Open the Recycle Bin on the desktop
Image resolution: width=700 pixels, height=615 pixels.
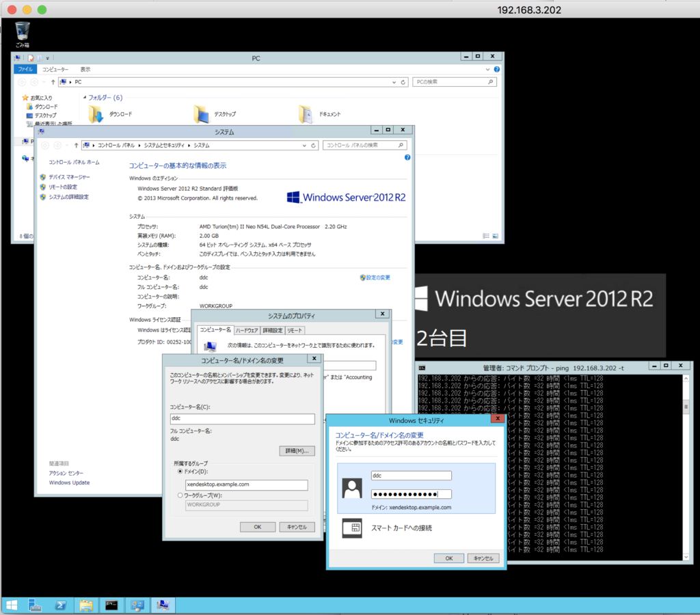click(x=23, y=34)
